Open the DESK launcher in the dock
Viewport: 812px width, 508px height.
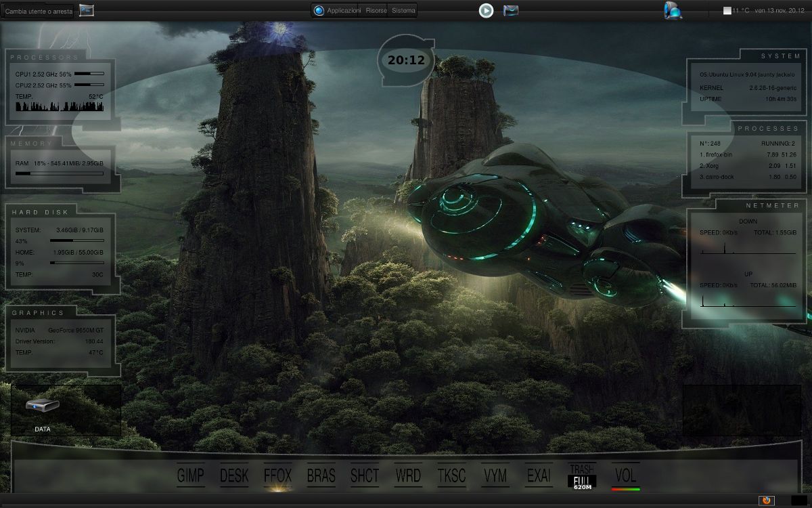click(x=234, y=475)
